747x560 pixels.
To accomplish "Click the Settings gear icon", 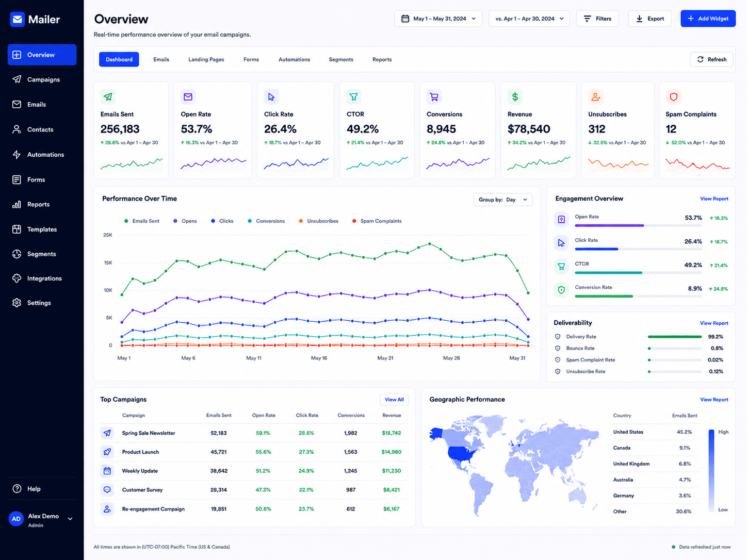I will (17, 303).
